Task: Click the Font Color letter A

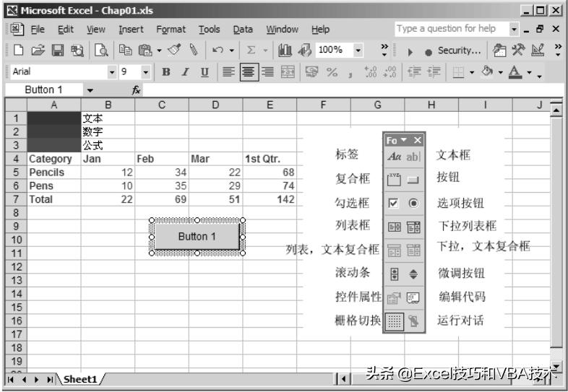Action: [515, 72]
